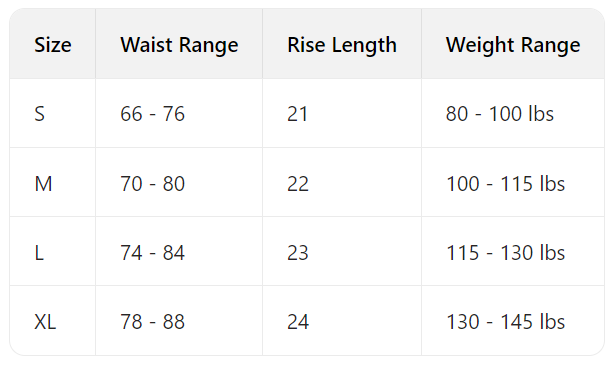Click the 115 - 130 lbs cell
Image resolution: width=614 pixels, height=367 pixels.
tap(513, 251)
